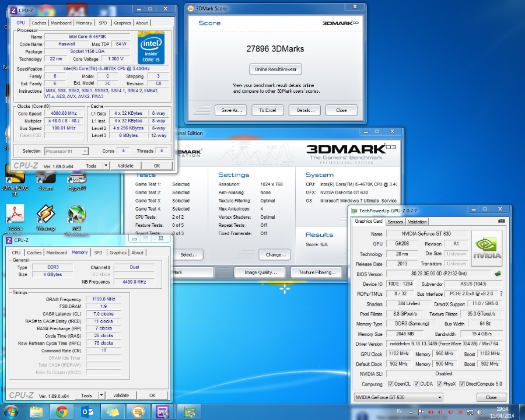Click Close in 3DMark Score dialog

[341, 110]
